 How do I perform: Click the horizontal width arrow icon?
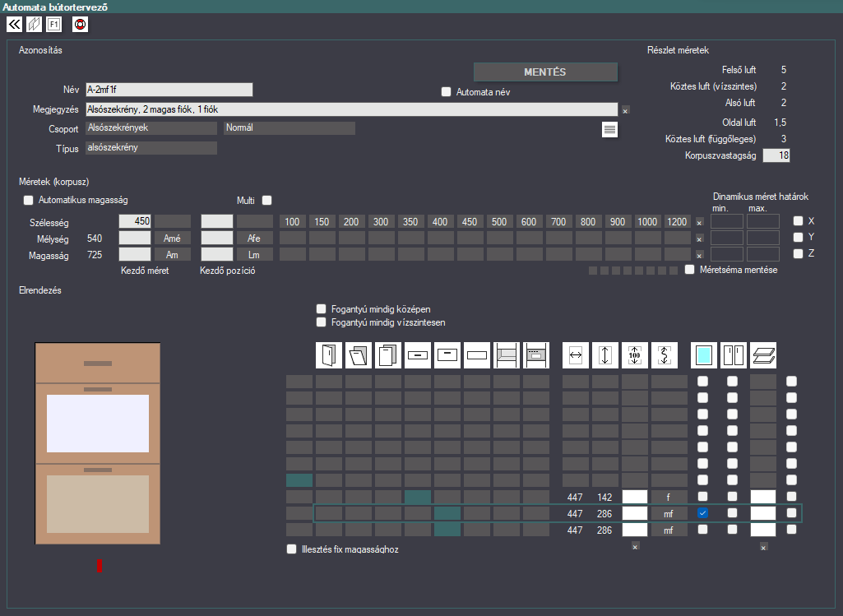point(575,355)
